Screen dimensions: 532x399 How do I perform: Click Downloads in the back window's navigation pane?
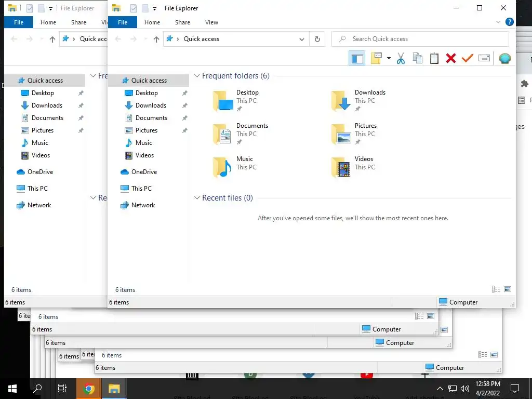pos(47,105)
